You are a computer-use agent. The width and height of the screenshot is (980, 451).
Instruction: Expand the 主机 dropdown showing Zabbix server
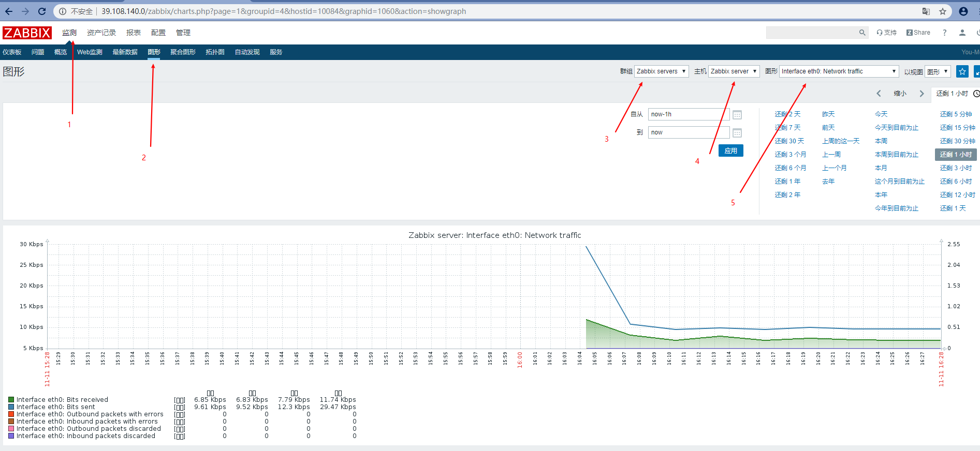click(x=734, y=71)
